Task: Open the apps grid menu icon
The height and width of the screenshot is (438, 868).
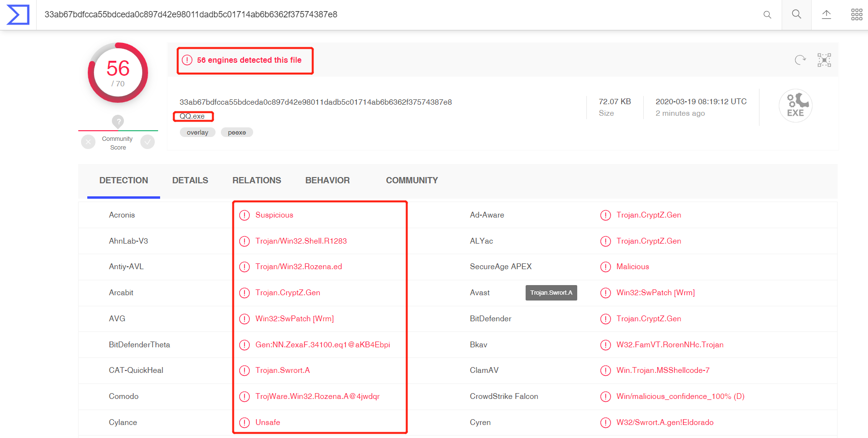Action: point(857,14)
